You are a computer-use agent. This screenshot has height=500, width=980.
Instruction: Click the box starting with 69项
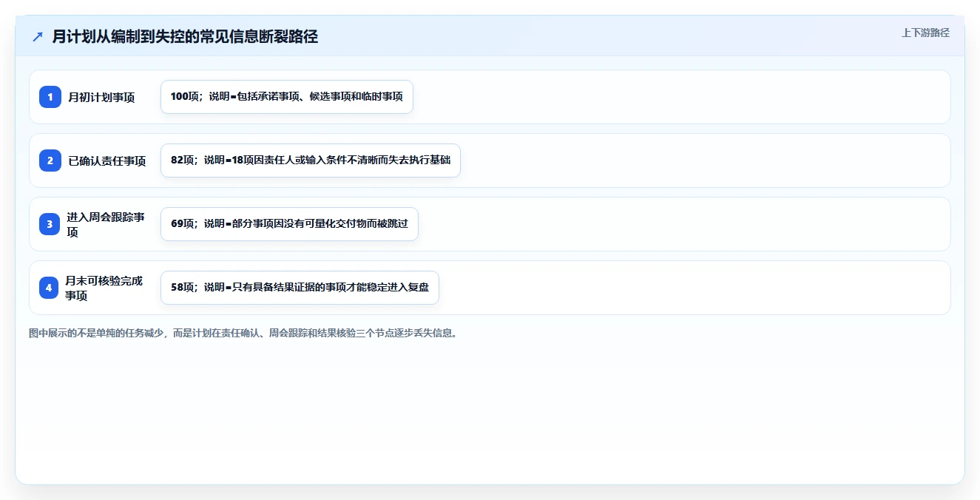click(x=289, y=224)
